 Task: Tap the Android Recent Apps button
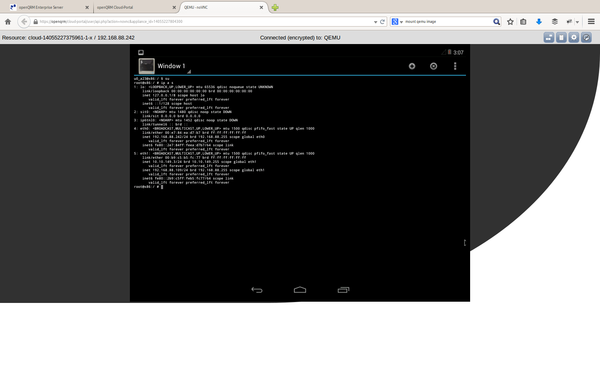point(343,290)
